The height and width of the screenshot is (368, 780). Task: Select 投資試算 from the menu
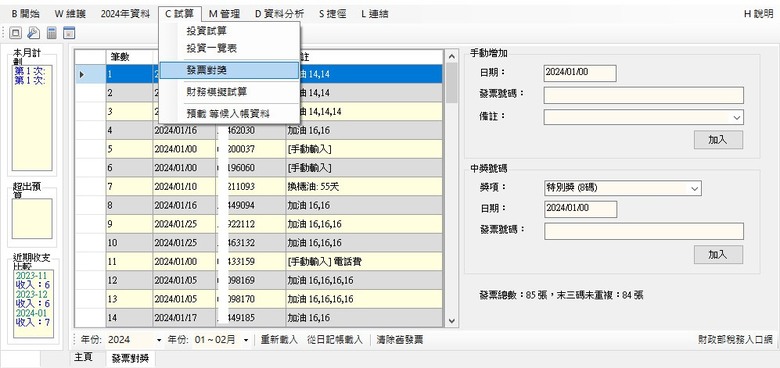229,31
